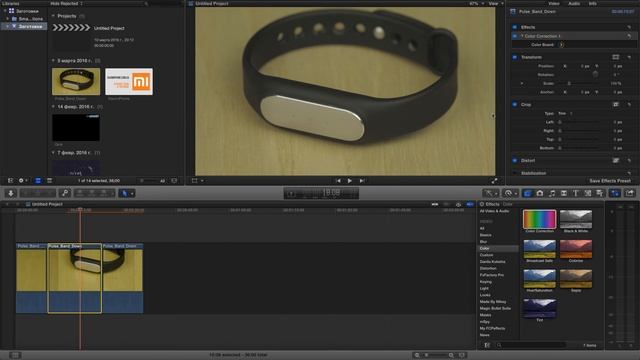This screenshot has height=360, width=640.
Task: Open the Enhancements magic wand menu
Action: click(490, 193)
